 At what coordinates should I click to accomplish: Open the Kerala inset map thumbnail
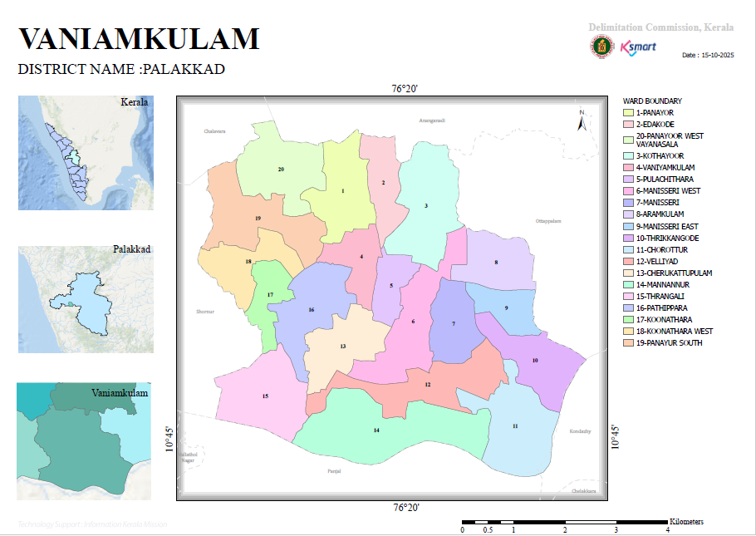[x=86, y=152]
